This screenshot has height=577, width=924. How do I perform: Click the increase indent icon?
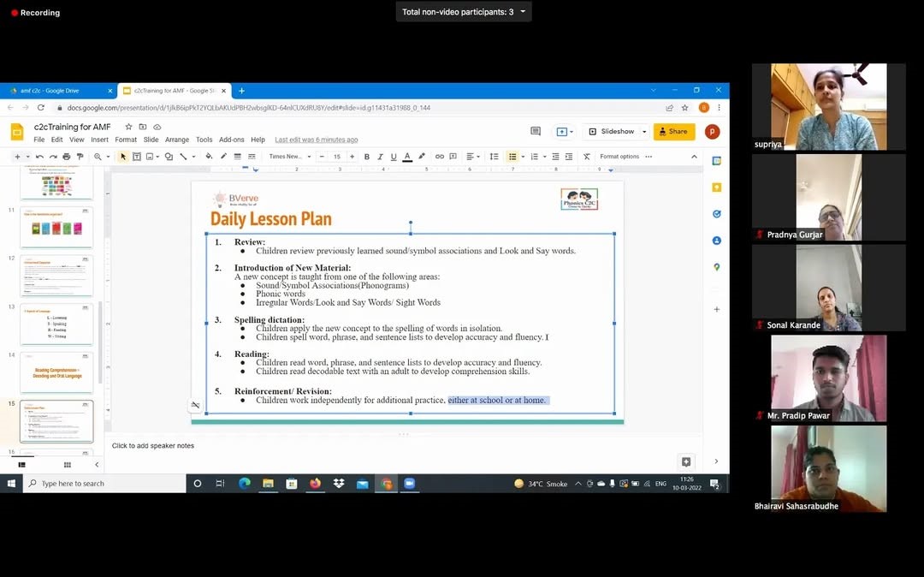click(x=568, y=157)
